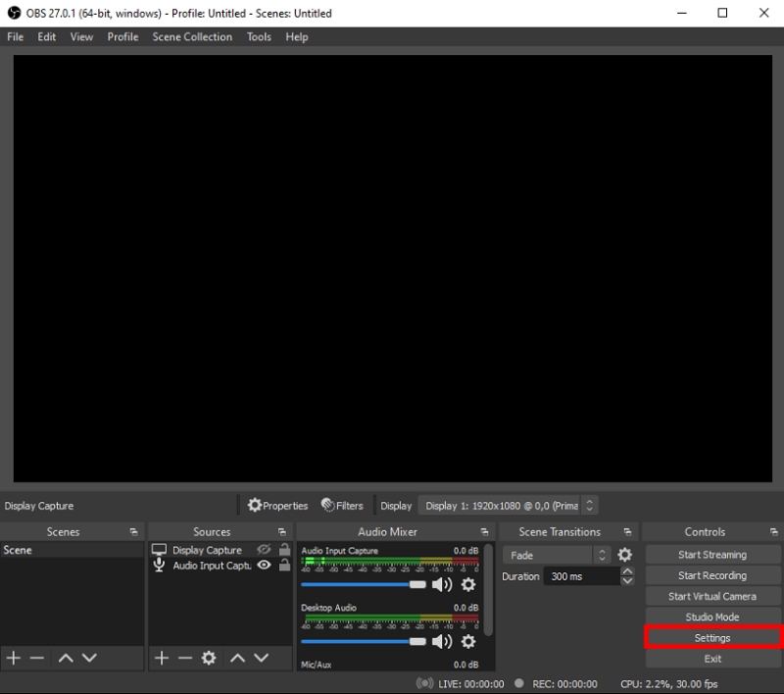Open the Tools menu
784x694 pixels.
[x=259, y=36]
